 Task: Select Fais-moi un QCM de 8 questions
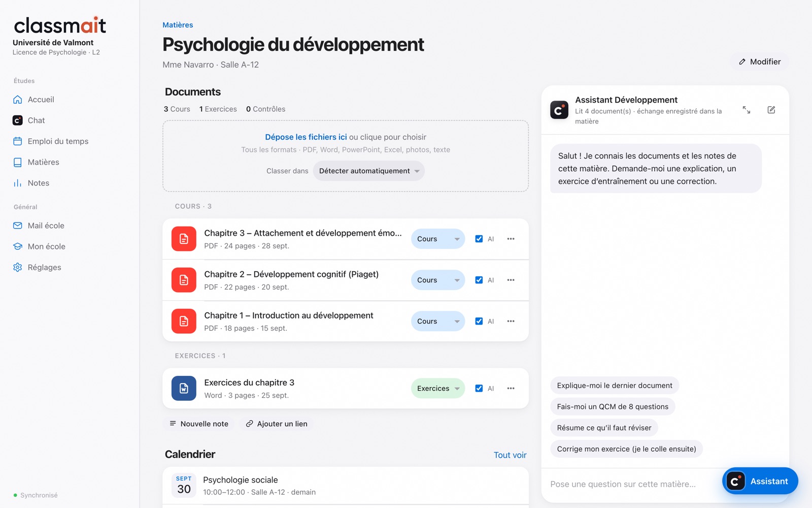613,407
